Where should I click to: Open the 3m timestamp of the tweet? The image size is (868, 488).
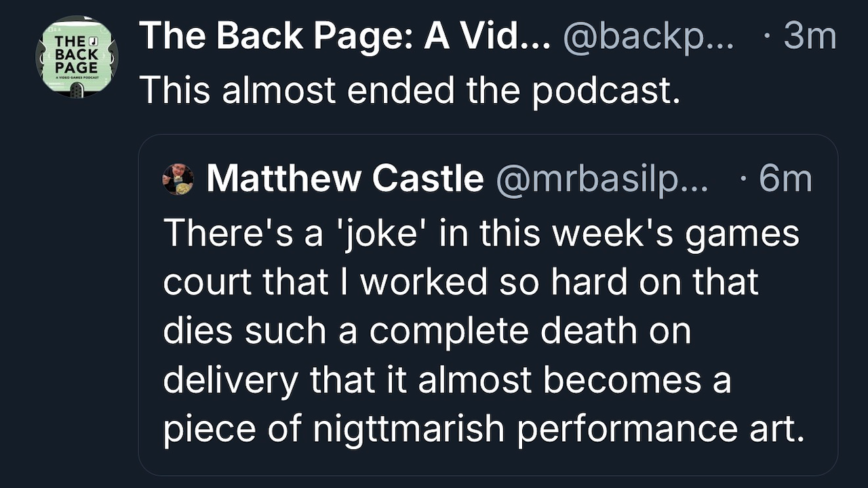click(809, 36)
